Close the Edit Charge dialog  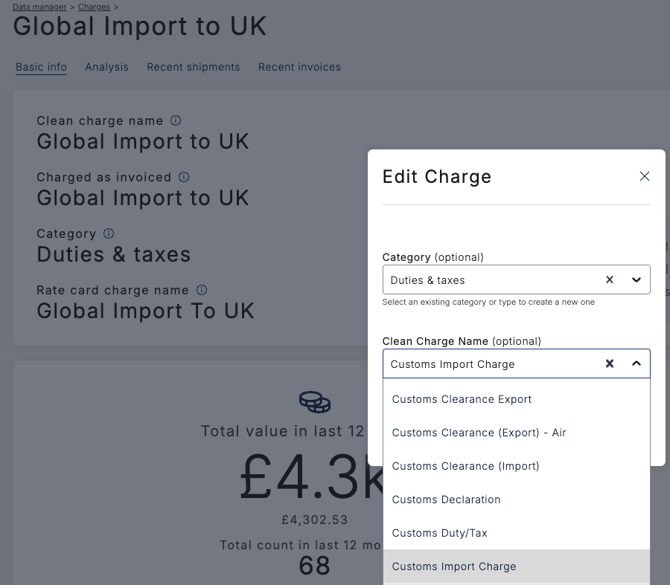(x=644, y=176)
